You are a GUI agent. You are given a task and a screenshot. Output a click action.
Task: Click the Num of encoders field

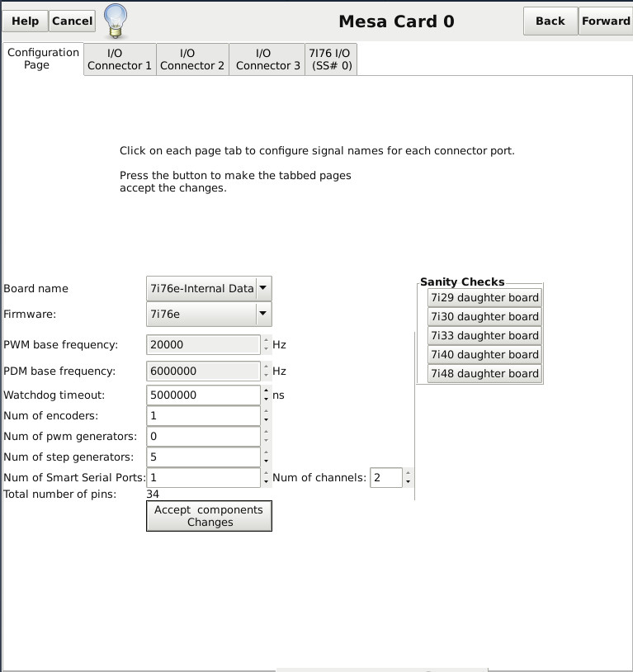203,416
